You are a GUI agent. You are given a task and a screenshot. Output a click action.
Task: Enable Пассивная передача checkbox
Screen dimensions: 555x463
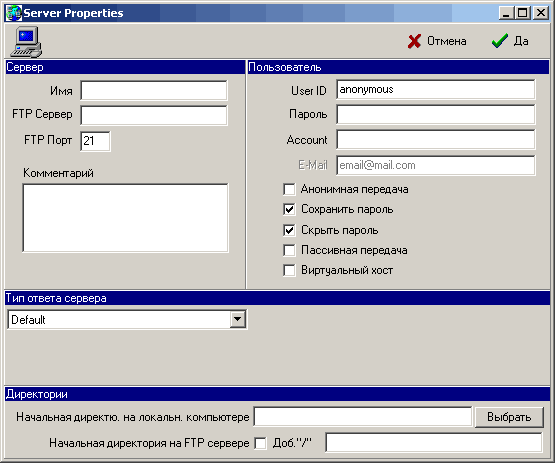pos(289,250)
